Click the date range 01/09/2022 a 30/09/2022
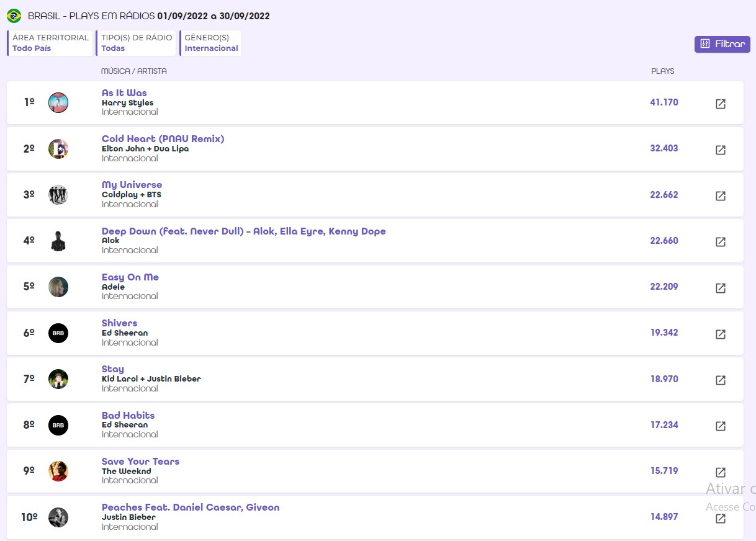 click(214, 16)
